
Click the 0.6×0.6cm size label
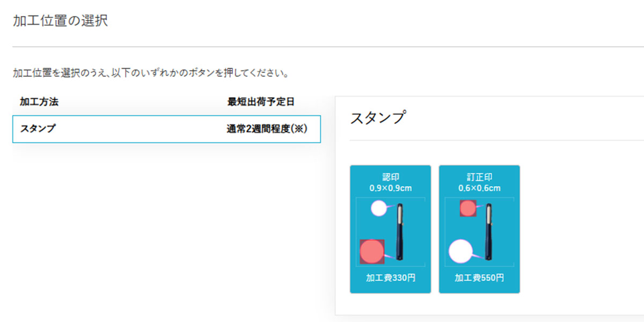pos(479,188)
